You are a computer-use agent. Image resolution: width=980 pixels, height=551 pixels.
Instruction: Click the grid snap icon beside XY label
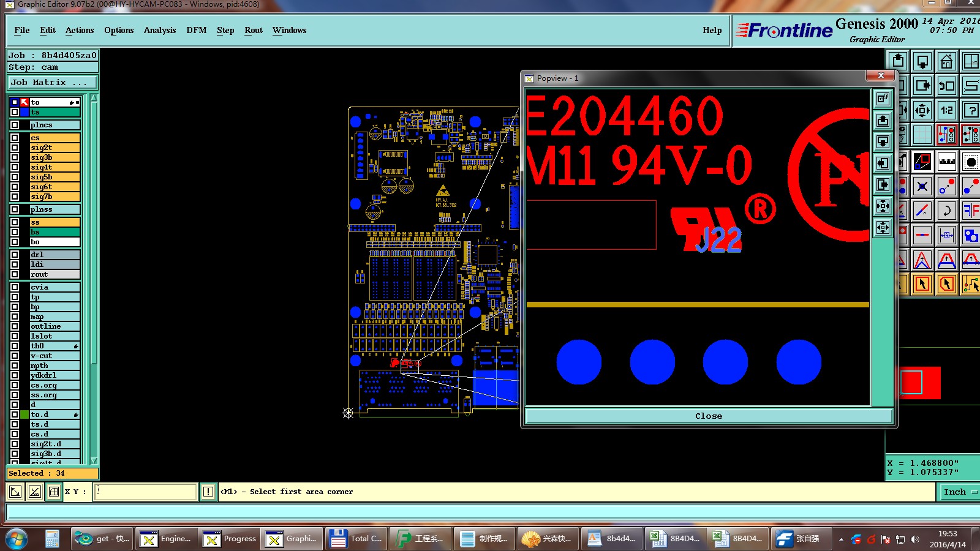click(54, 492)
